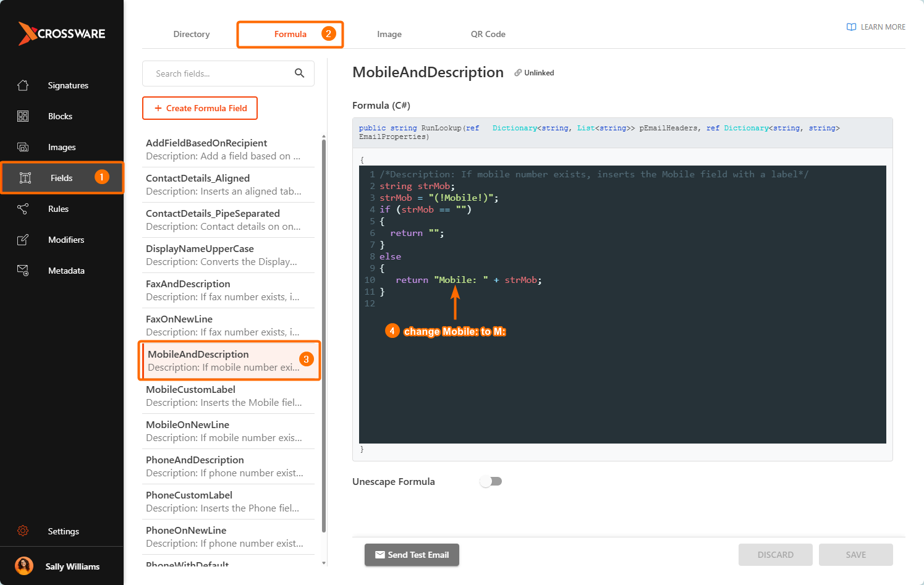Click the search magnifier icon
Viewport: 924px width, 585px height.
point(299,74)
